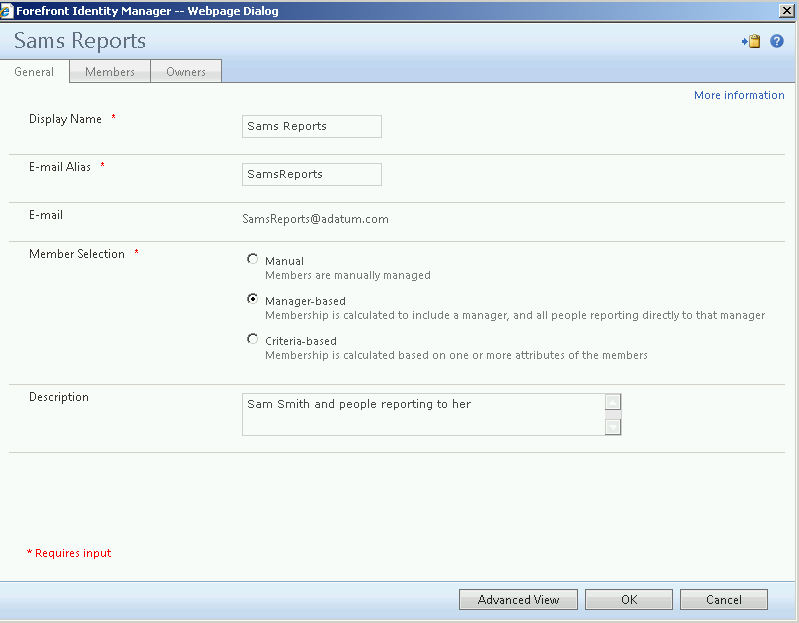Click the SamsReports@adatum.com e-mail text
Screen dimensions: 799x623
click(315, 219)
